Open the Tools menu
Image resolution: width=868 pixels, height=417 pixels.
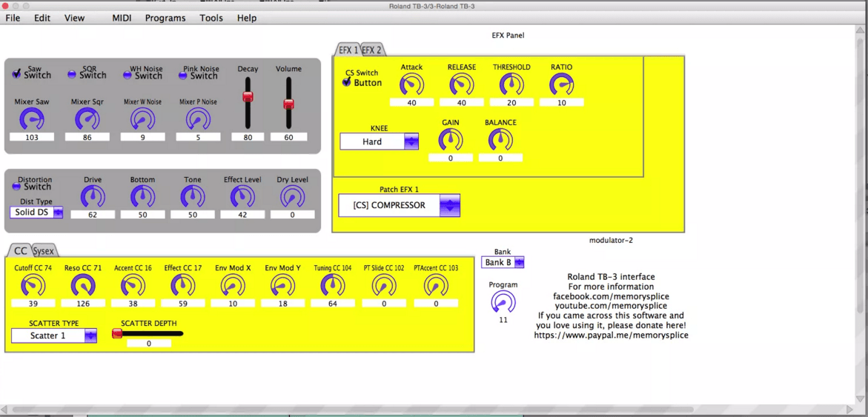[211, 18]
